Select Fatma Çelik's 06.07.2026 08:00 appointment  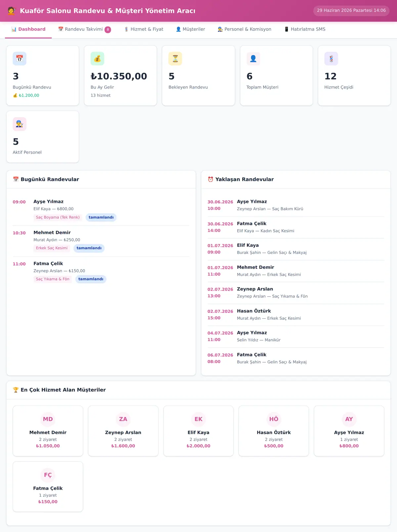point(296,358)
